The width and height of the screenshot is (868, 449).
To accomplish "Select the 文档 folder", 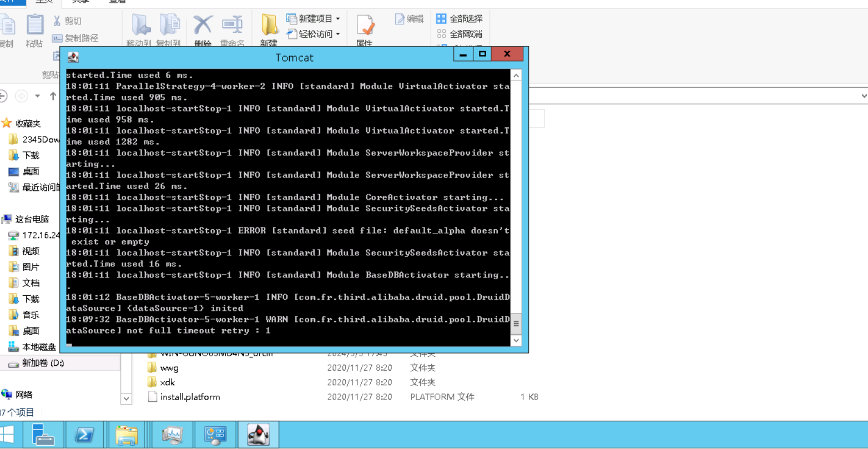I will tap(24, 283).
